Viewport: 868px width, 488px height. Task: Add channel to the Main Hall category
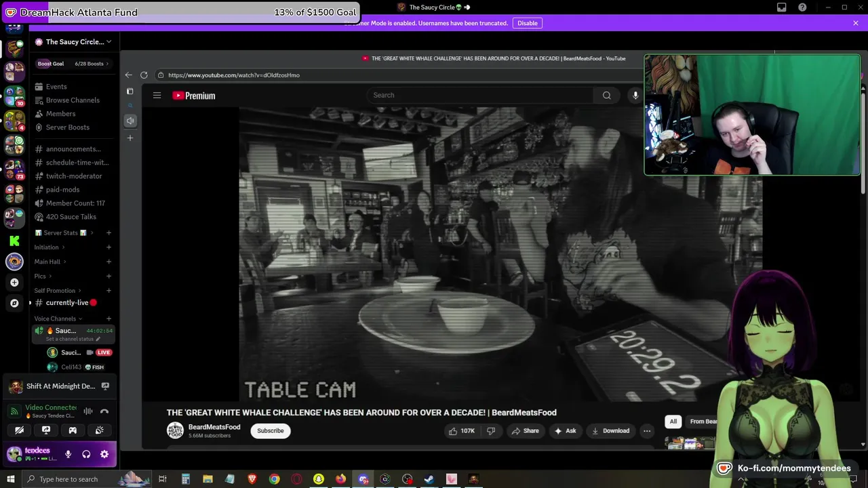pos(108,262)
